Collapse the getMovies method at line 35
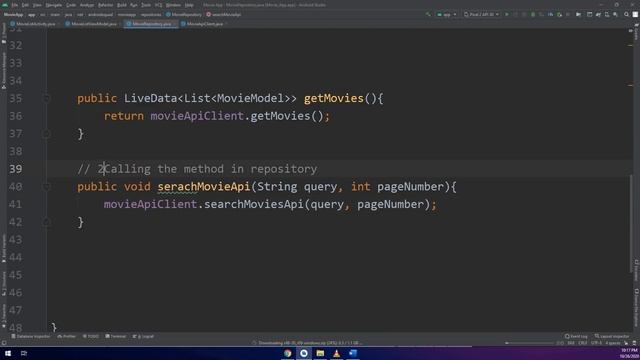 (x=46, y=98)
